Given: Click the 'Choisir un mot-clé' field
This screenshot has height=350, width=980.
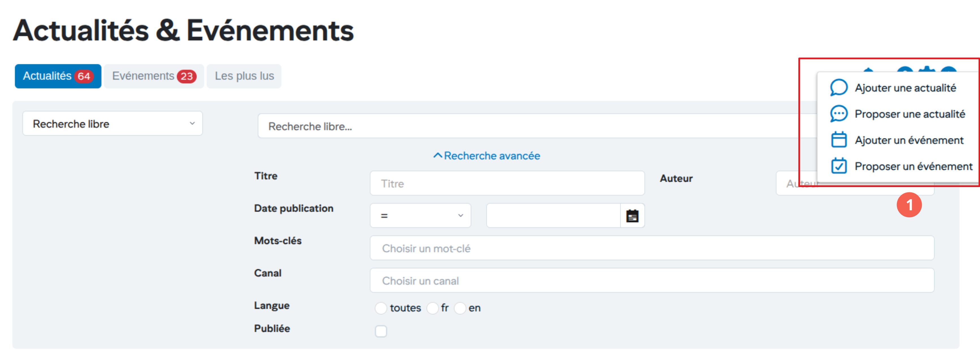Looking at the screenshot, I should click(x=651, y=248).
